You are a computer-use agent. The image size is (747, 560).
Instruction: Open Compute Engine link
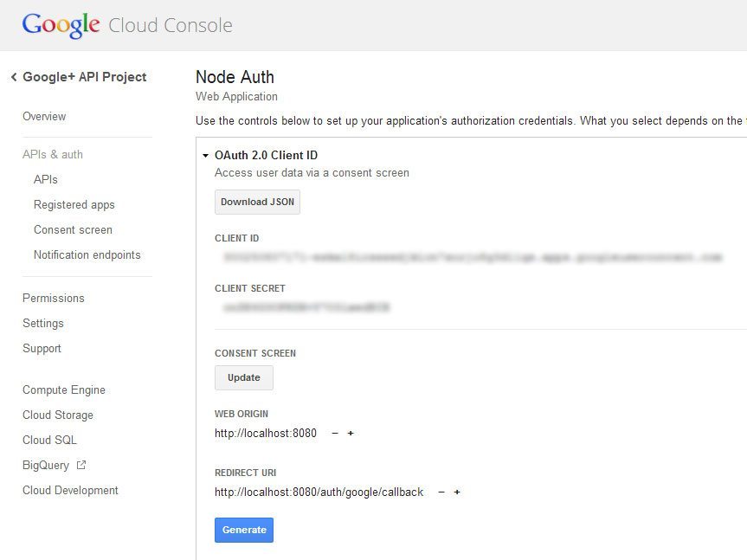tap(64, 389)
